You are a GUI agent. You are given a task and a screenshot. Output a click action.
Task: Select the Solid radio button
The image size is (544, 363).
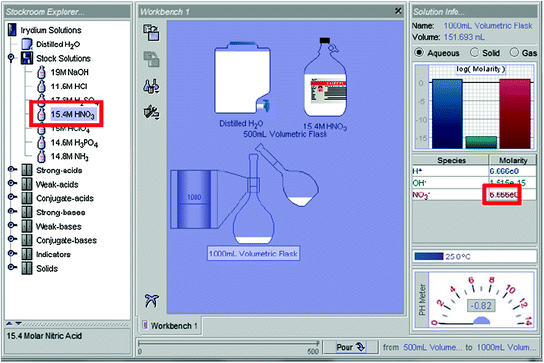click(474, 52)
